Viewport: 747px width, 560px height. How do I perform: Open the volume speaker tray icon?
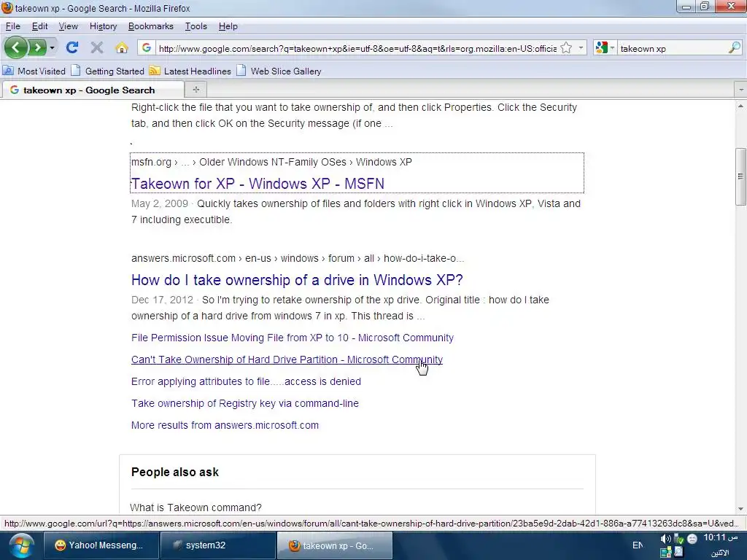[x=665, y=539]
